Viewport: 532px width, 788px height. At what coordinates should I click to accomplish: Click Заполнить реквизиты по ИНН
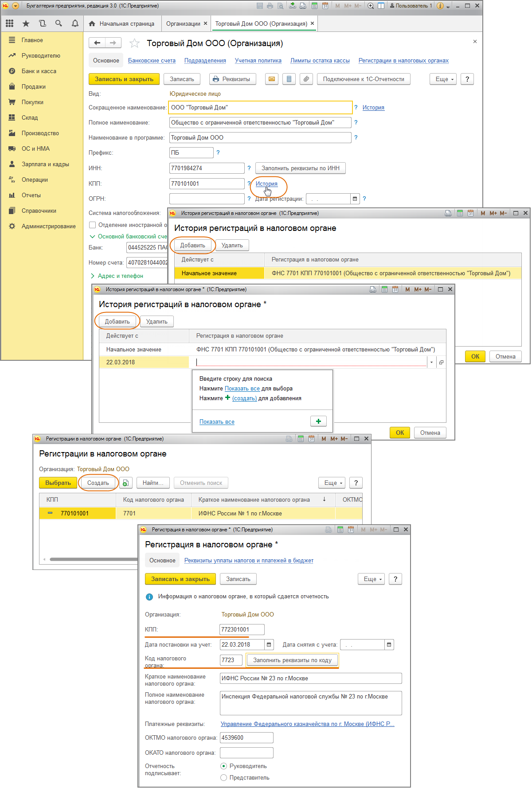coord(301,168)
